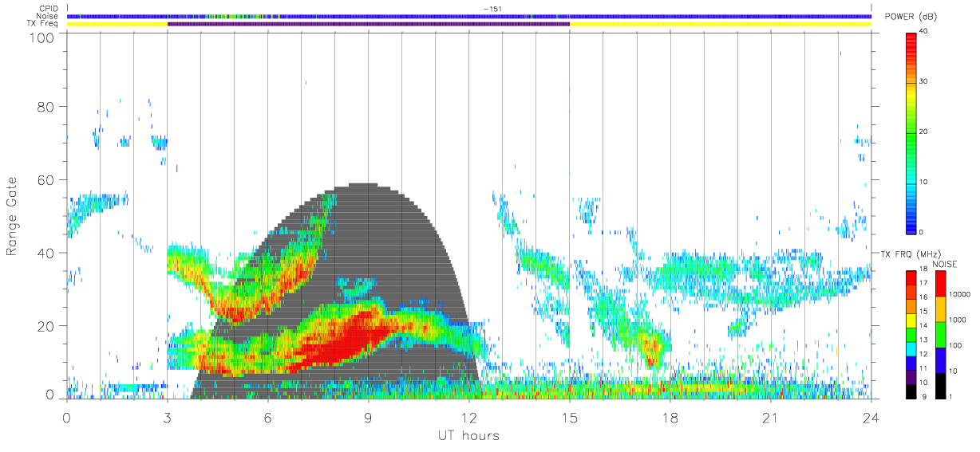Click the 60 tick on Range Gate axis

pyautogui.click(x=45, y=179)
